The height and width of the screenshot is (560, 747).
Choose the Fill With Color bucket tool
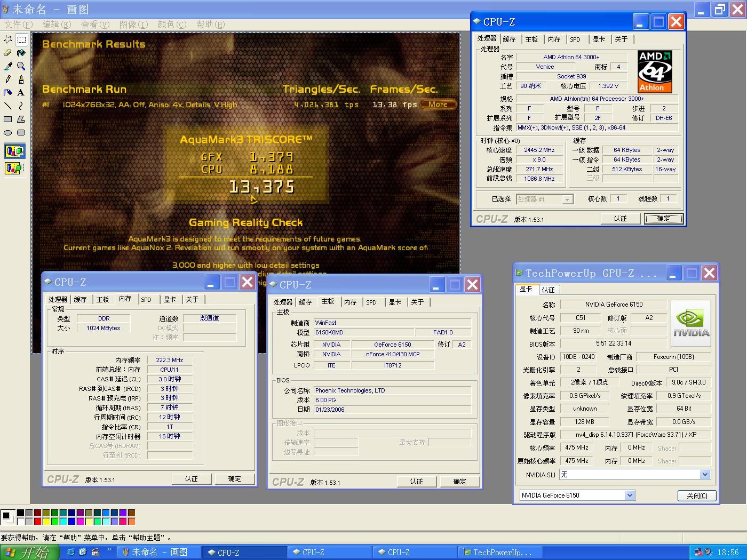(x=21, y=53)
